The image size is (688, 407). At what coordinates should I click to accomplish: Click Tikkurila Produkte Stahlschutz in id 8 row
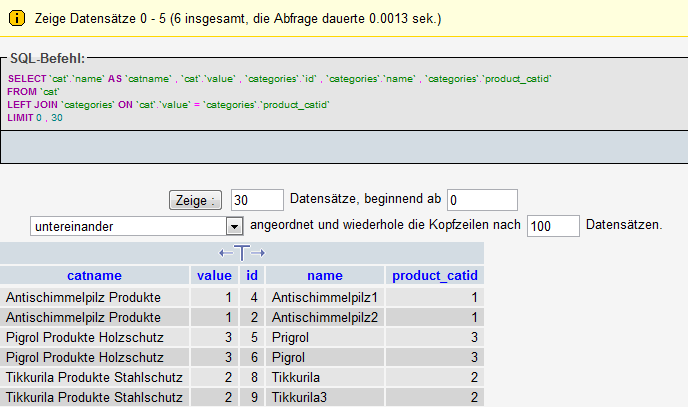pyautogui.click(x=94, y=377)
